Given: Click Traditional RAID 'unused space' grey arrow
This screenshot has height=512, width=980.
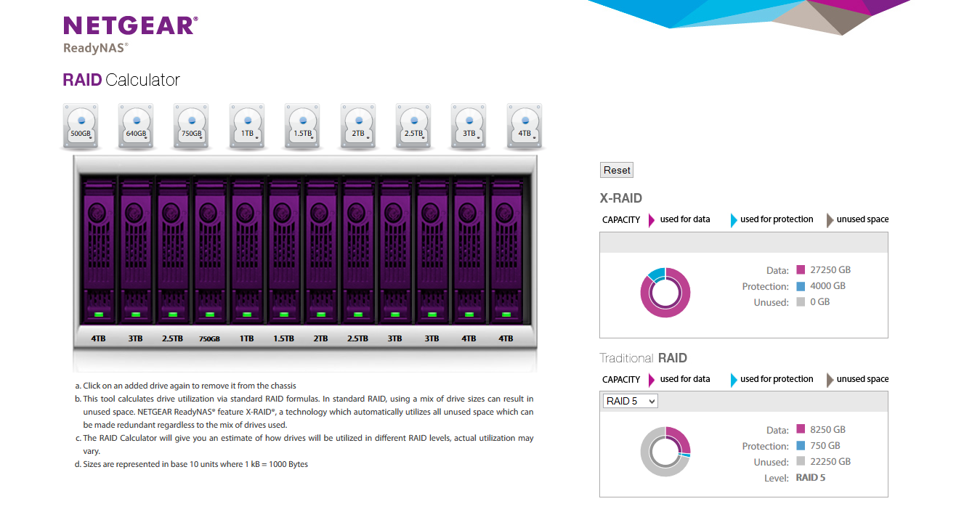Looking at the screenshot, I should (x=830, y=380).
